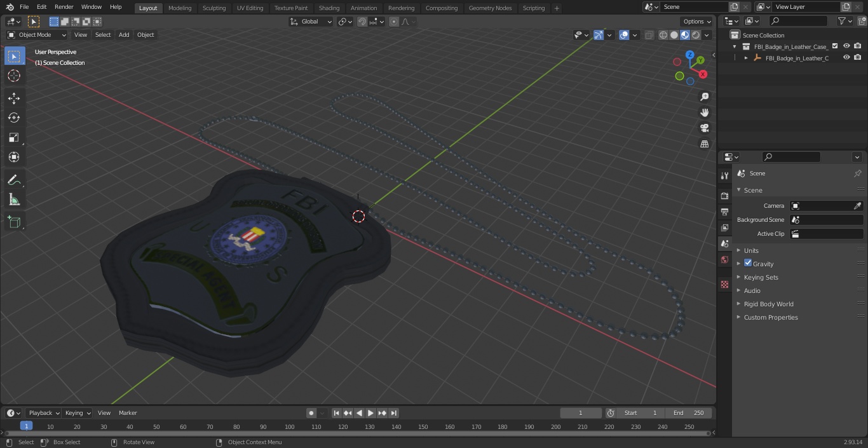
Task: Activate the Select Box tool
Action: pos(14,56)
